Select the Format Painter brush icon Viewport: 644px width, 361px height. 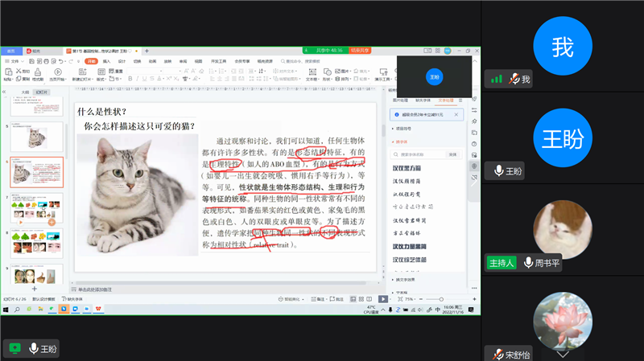(x=38, y=72)
